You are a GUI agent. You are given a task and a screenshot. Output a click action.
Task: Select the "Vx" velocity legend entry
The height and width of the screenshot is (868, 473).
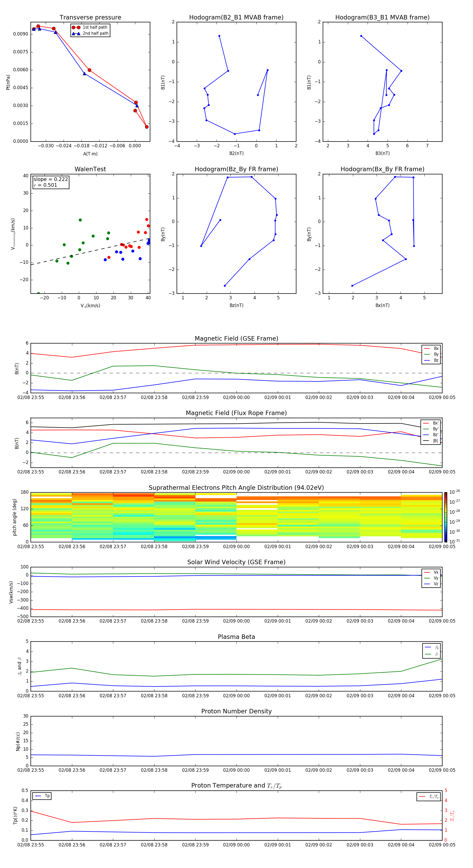pyautogui.click(x=431, y=572)
